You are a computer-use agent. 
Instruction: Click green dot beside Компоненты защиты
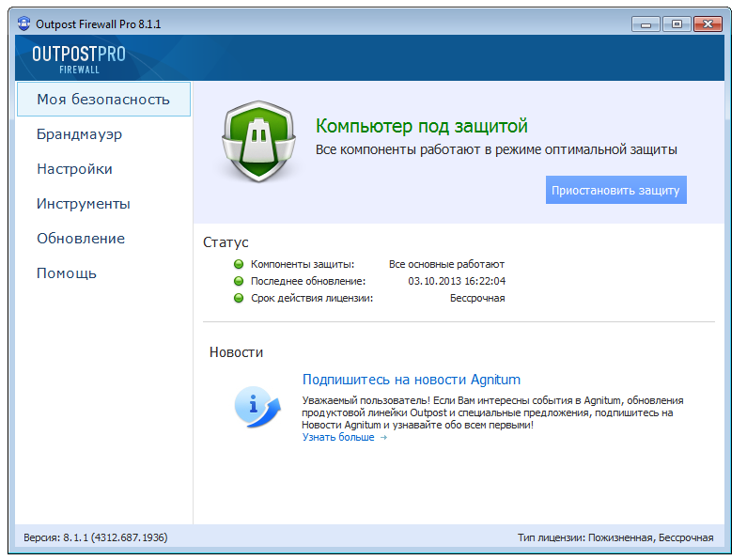coord(239,264)
